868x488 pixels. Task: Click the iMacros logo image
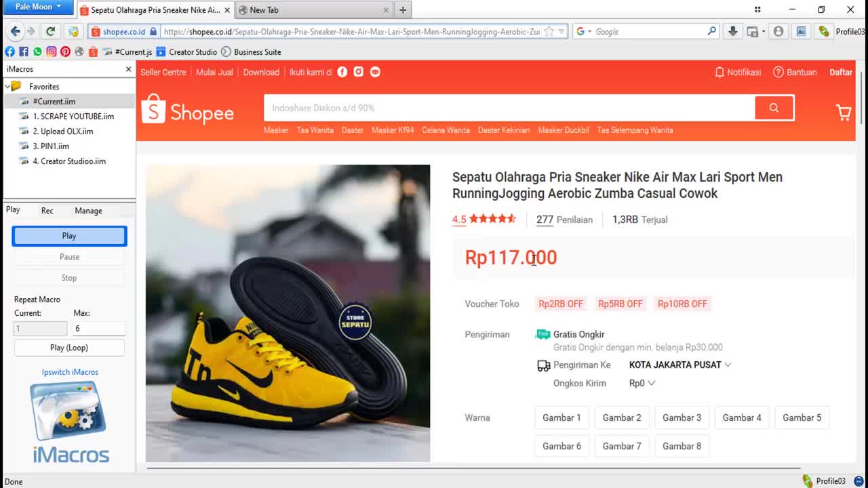[x=70, y=422]
